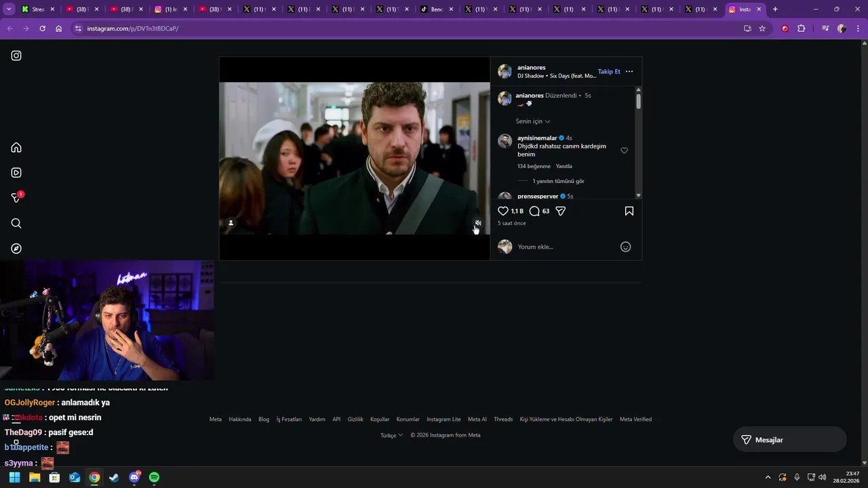
Task: Go to Instagram Home in the sidebar
Action: [x=16, y=148]
